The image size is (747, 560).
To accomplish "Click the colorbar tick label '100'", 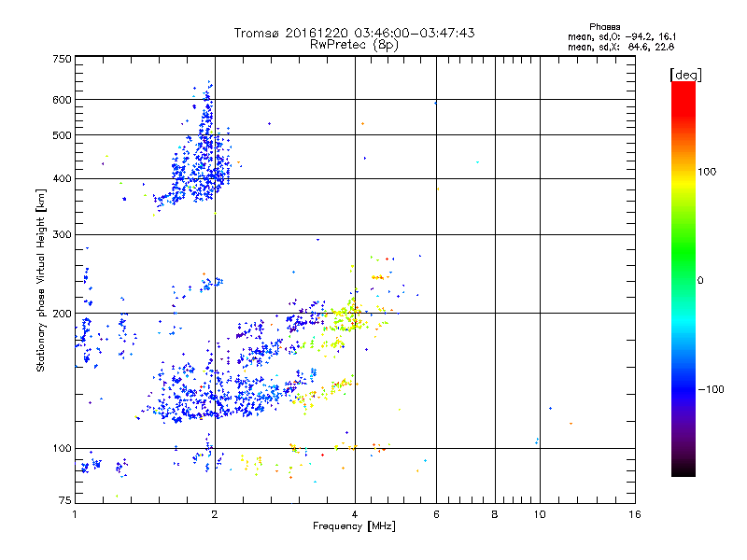I will click(707, 172).
